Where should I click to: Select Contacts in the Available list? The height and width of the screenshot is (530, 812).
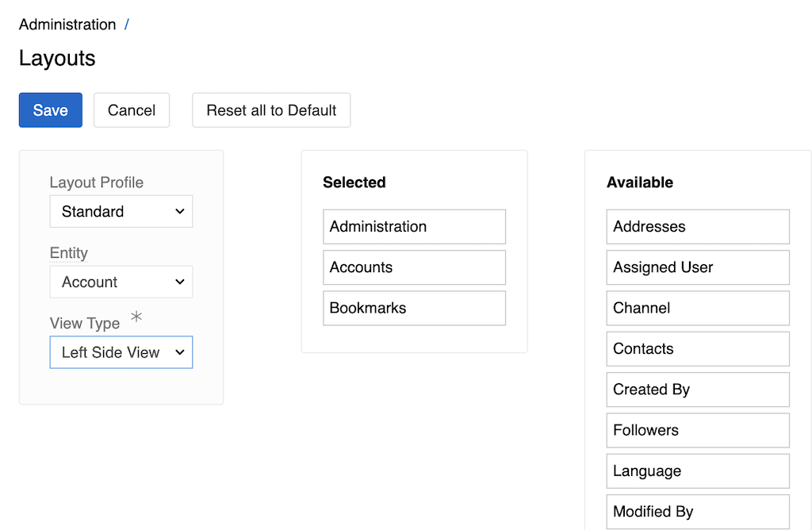tap(698, 348)
